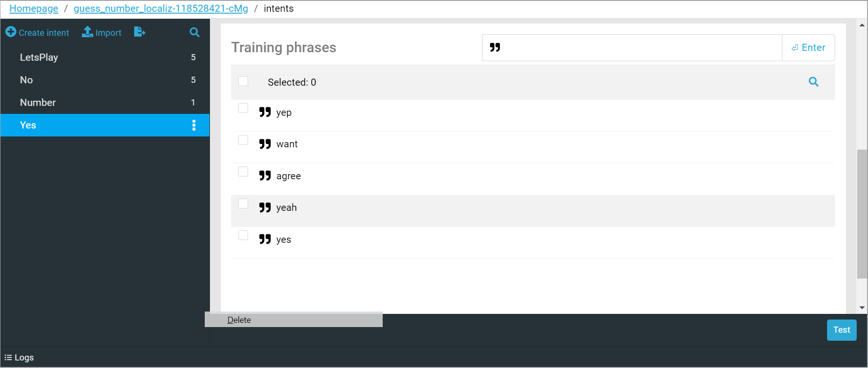Select the LetsPlay intent

39,57
